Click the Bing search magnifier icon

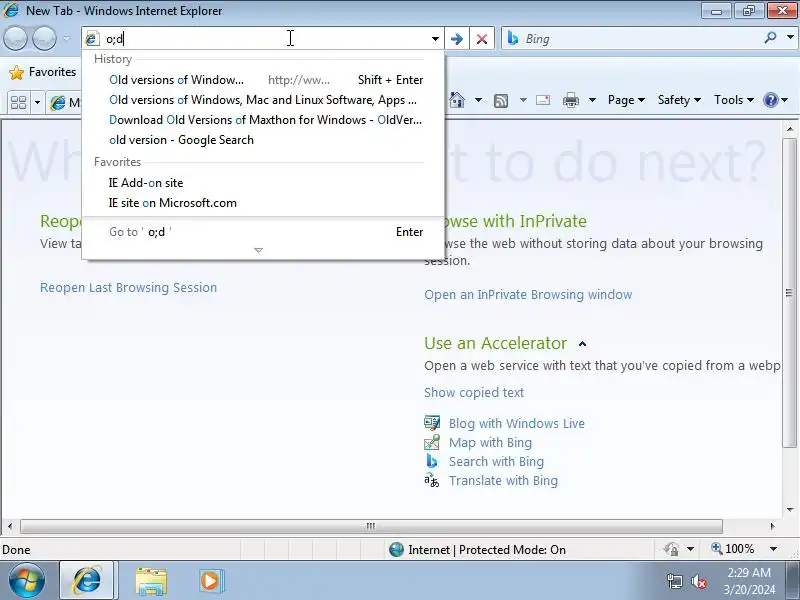(x=770, y=38)
